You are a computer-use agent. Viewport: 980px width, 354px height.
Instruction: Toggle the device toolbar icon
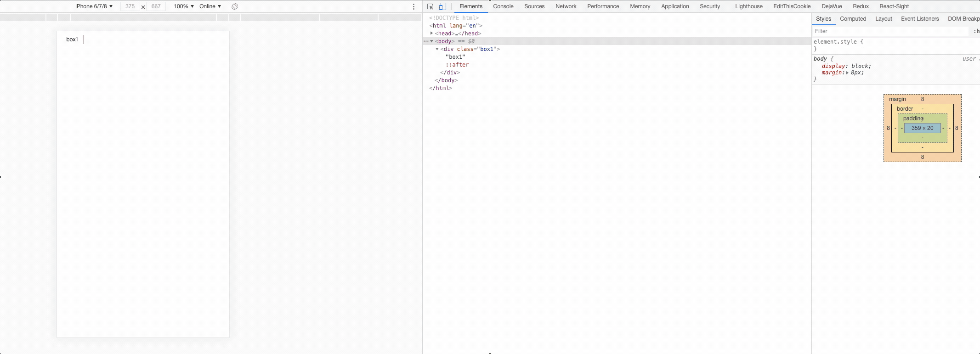coord(442,6)
